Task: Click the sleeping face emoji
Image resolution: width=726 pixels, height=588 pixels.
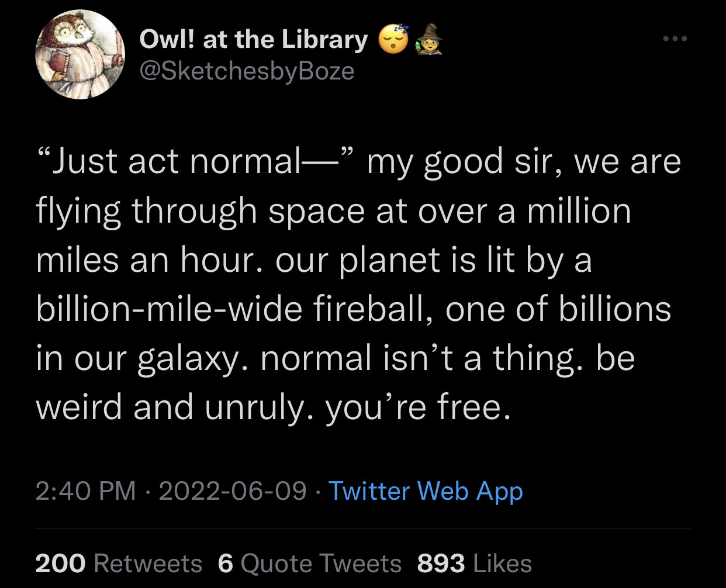Action: pos(394,39)
